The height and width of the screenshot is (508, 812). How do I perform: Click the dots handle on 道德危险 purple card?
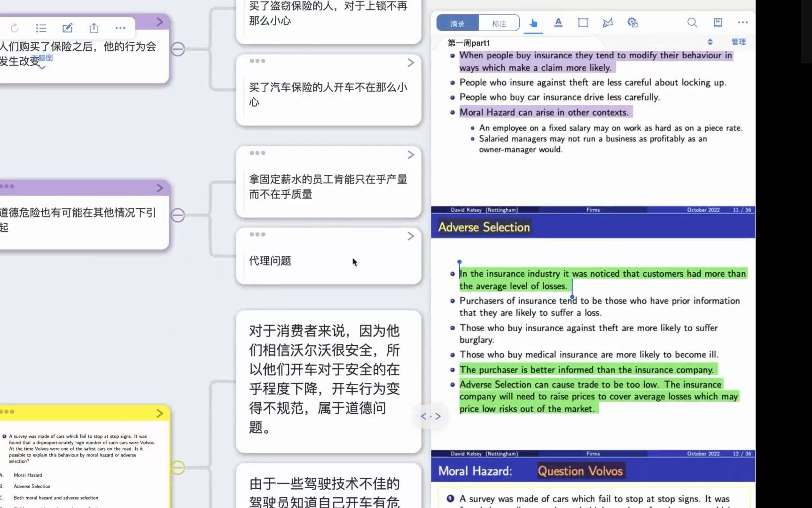[7, 186]
